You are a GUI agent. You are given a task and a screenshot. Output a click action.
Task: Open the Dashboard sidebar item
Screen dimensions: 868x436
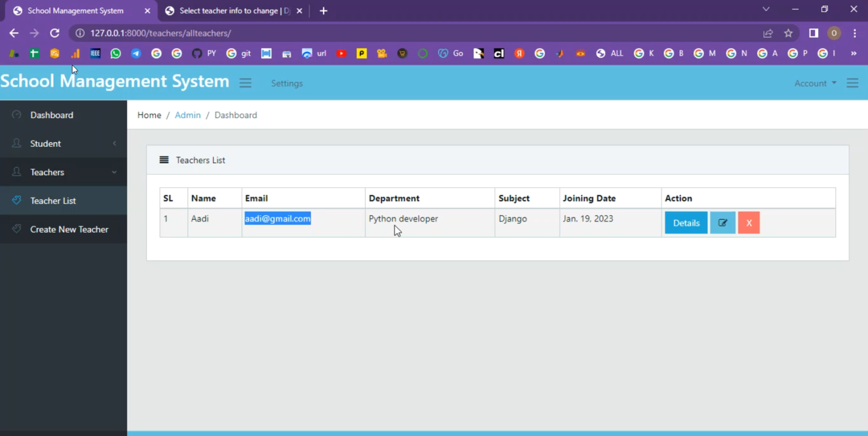point(52,115)
